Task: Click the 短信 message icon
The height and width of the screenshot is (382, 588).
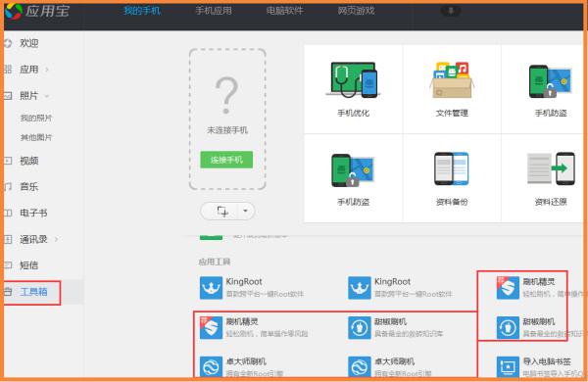Action: click(x=8, y=265)
